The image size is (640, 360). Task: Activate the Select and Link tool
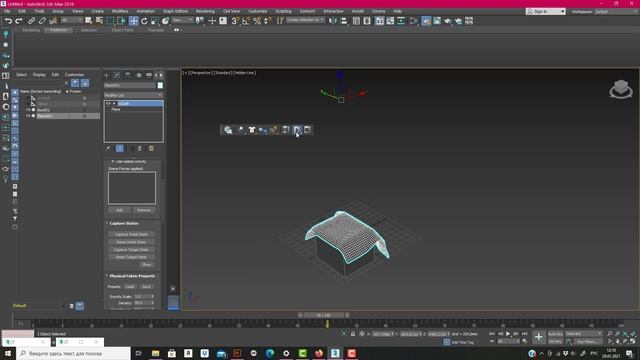31,21
